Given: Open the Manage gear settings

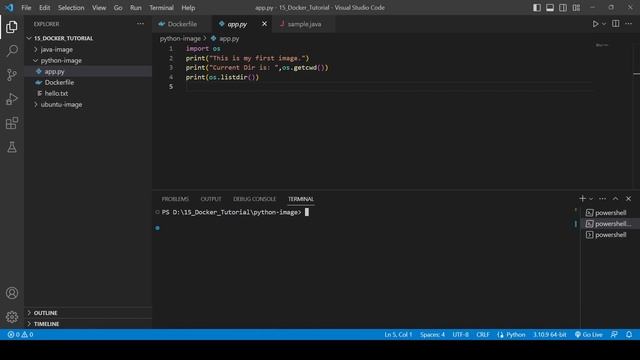Looking at the screenshot, I should (x=12, y=317).
